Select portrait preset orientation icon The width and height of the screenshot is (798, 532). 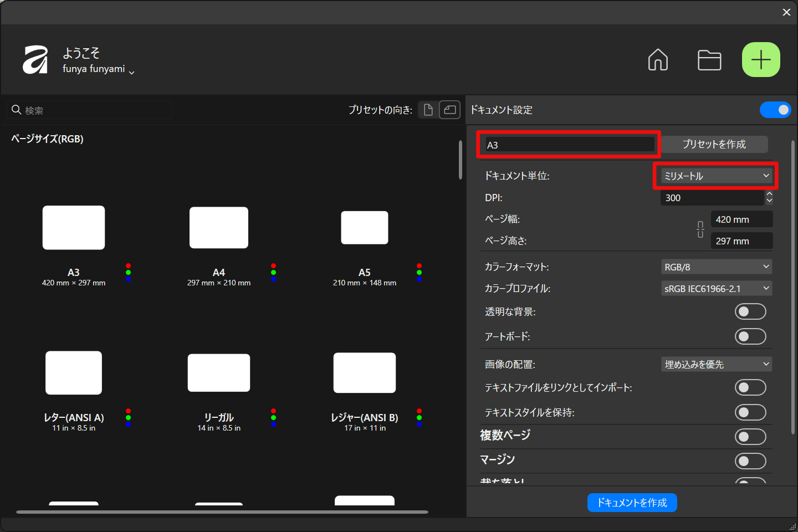pyautogui.click(x=428, y=110)
